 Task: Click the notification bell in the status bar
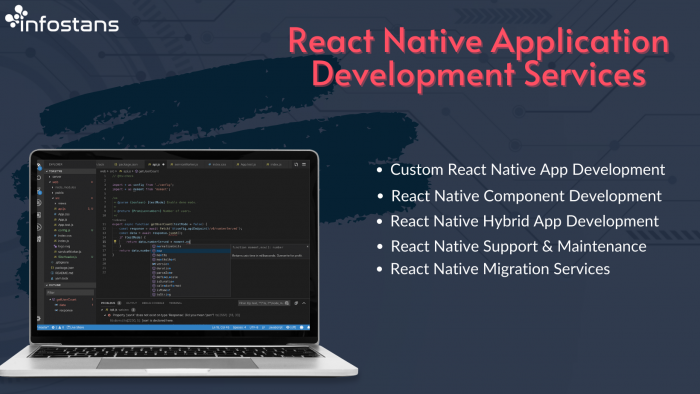coord(308,327)
